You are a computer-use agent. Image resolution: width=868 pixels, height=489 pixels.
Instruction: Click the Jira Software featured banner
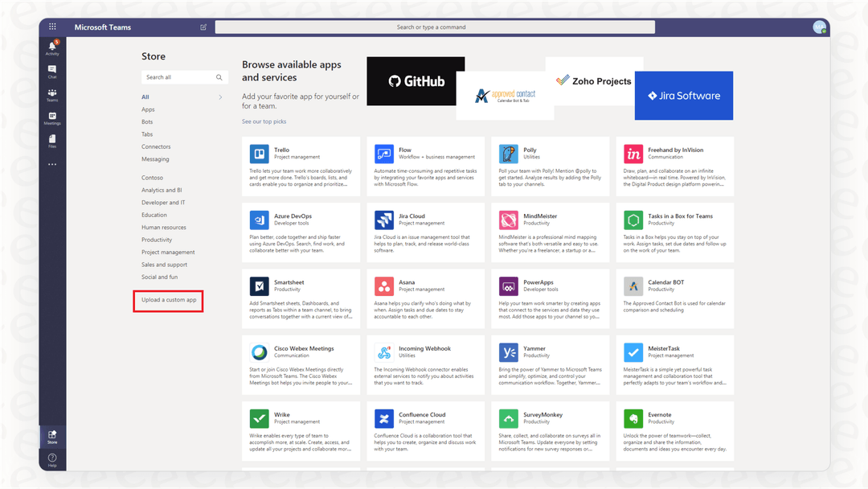pos(683,96)
